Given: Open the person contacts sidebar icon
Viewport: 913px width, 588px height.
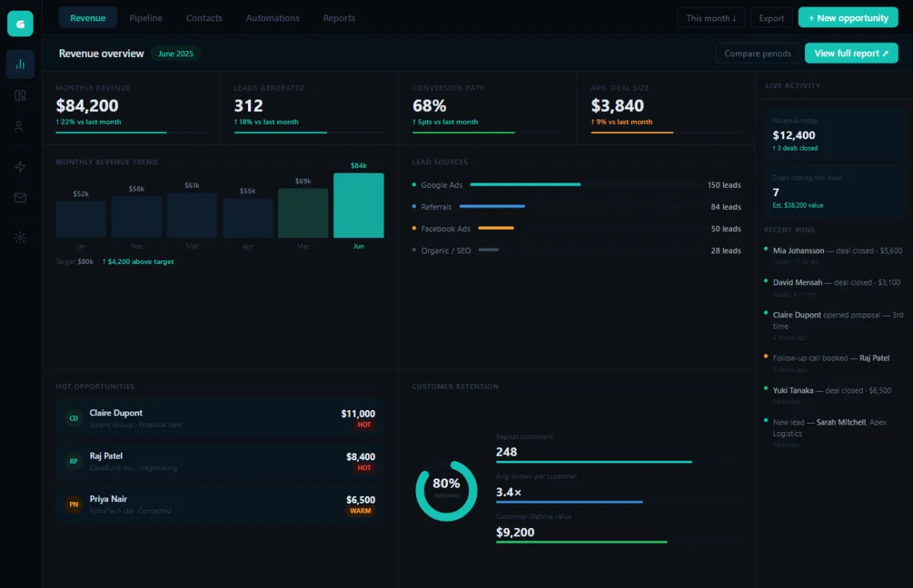Looking at the screenshot, I should (21, 127).
